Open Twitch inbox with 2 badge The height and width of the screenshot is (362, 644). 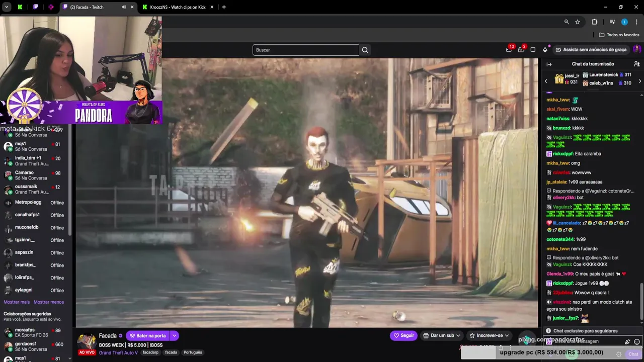(x=521, y=49)
